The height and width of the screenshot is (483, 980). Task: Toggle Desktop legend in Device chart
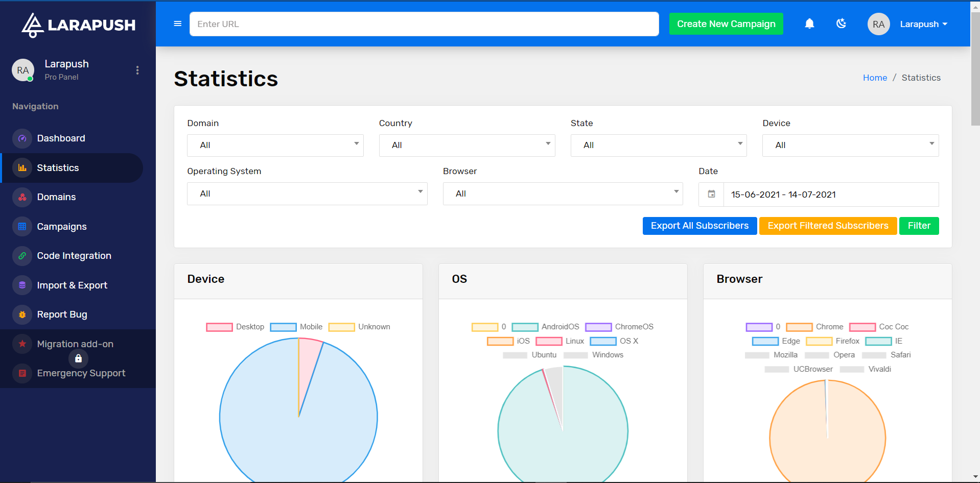[x=235, y=327]
